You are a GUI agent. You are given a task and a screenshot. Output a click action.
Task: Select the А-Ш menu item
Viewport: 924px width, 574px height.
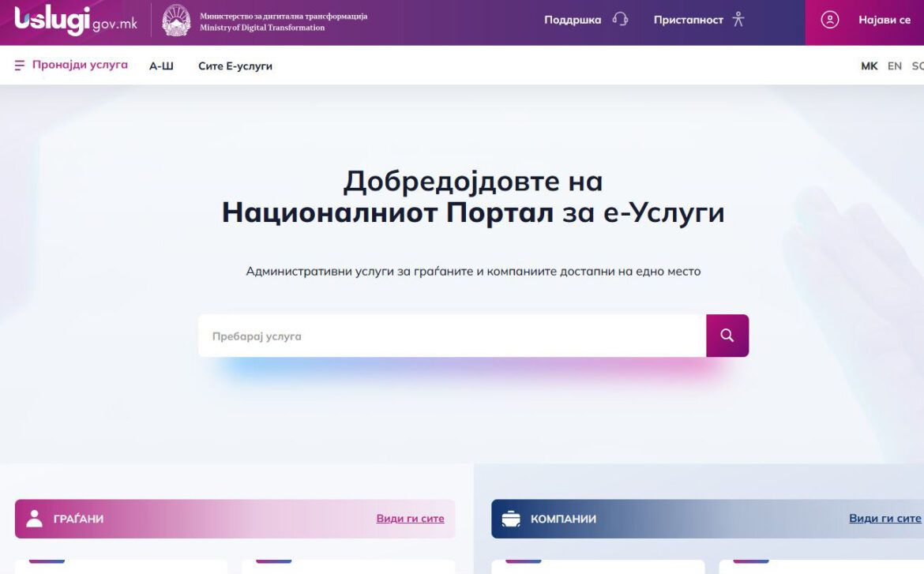pyautogui.click(x=161, y=66)
